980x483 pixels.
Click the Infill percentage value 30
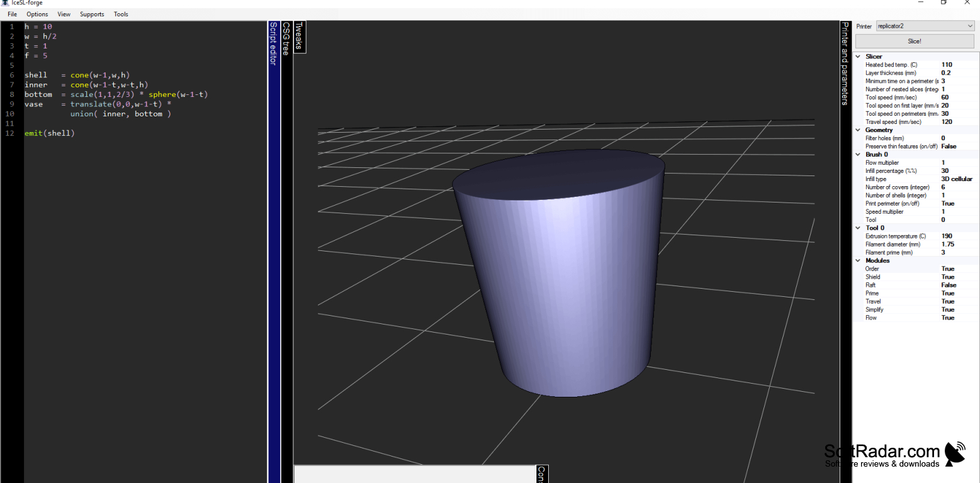point(945,171)
